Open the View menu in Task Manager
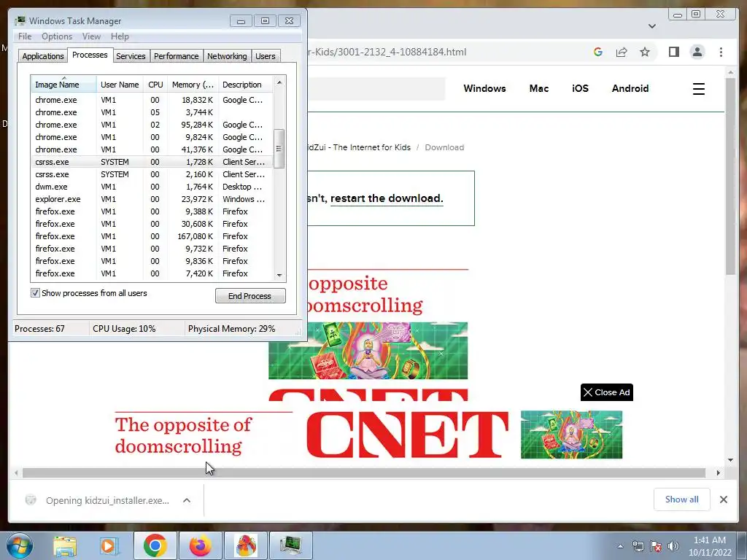Viewport: 747px width, 560px height. (91, 36)
